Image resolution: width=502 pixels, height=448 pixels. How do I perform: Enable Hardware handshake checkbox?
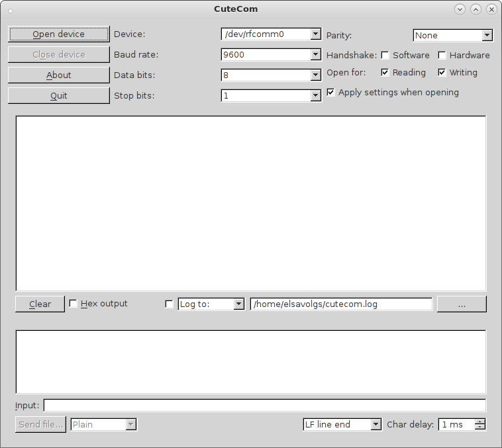442,56
